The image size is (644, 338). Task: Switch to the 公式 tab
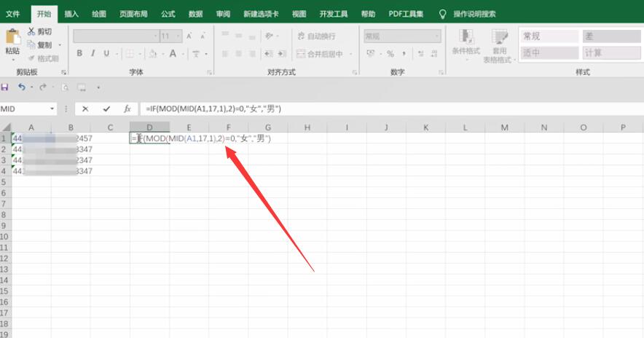[168, 14]
